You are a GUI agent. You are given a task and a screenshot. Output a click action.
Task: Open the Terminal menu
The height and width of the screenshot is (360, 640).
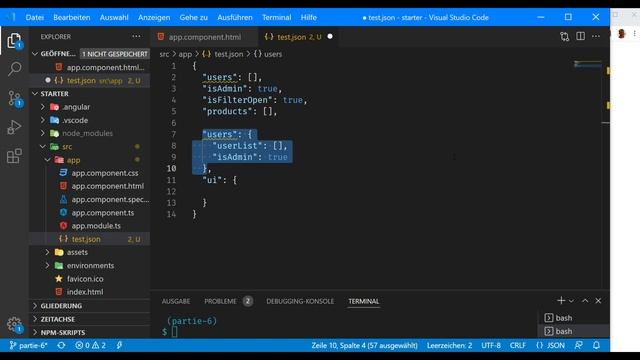277,18
